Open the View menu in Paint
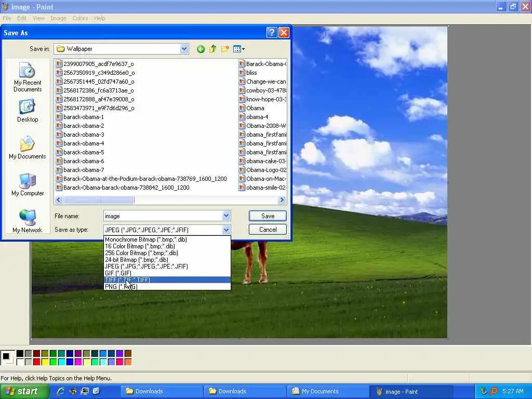Image resolution: width=532 pixels, height=399 pixels. coord(38,18)
